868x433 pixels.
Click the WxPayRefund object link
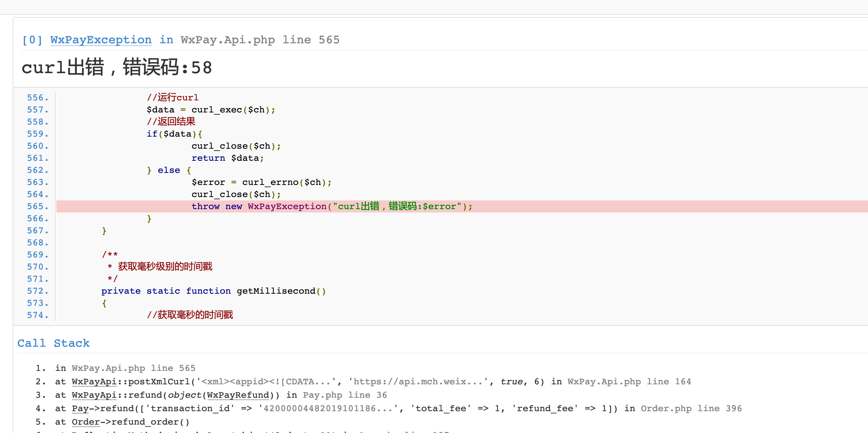238,395
